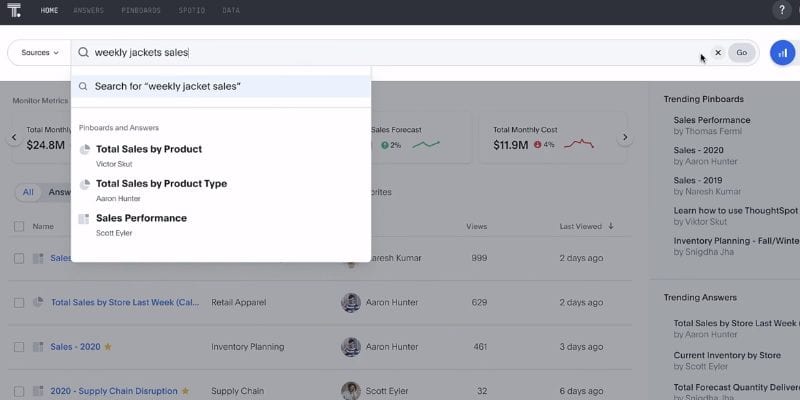800x400 pixels.
Task: Open the Pinboards nav tab
Action: point(141,10)
